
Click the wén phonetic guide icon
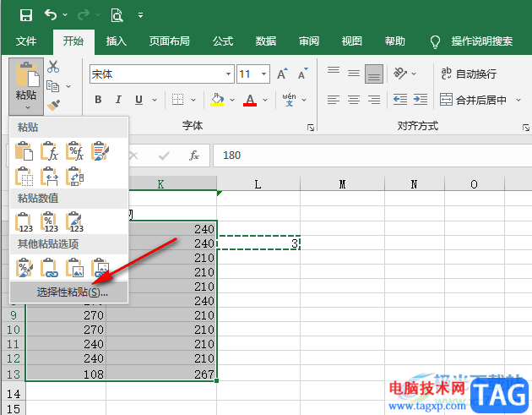click(x=289, y=100)
